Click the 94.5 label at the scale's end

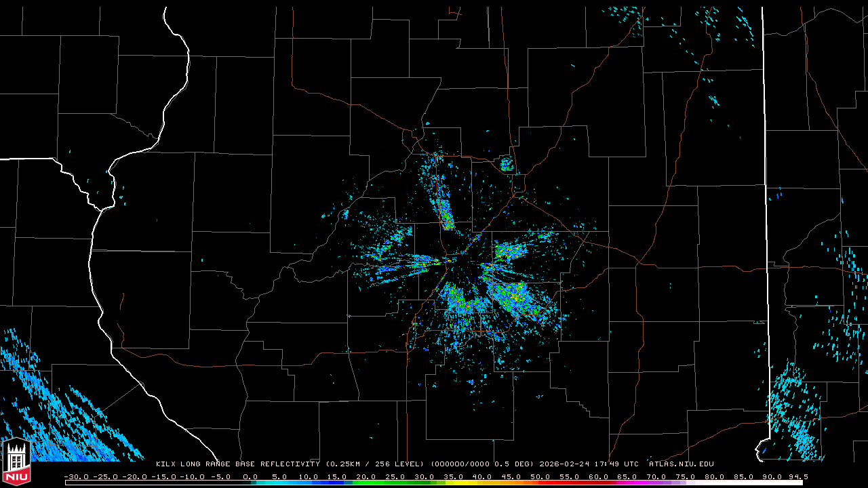(x=798, y=477)
